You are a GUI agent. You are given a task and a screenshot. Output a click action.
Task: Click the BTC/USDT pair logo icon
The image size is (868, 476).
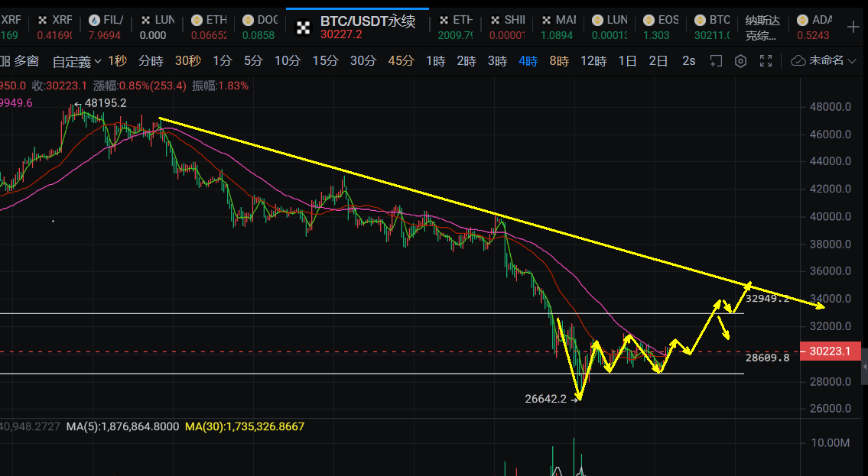(305, 27)
